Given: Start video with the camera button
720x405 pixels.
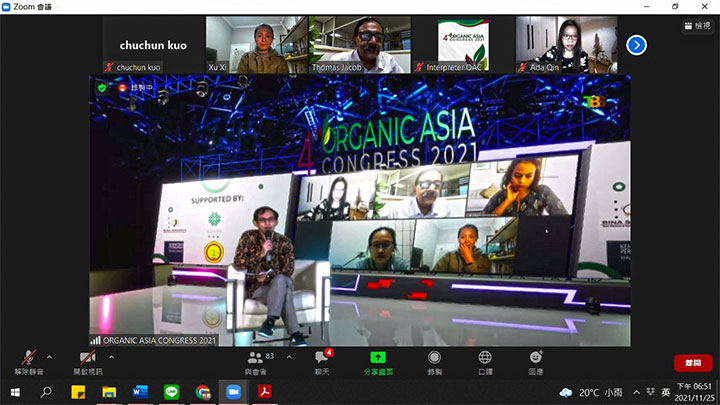Looking at the screenshot, I should coord(88,362).
